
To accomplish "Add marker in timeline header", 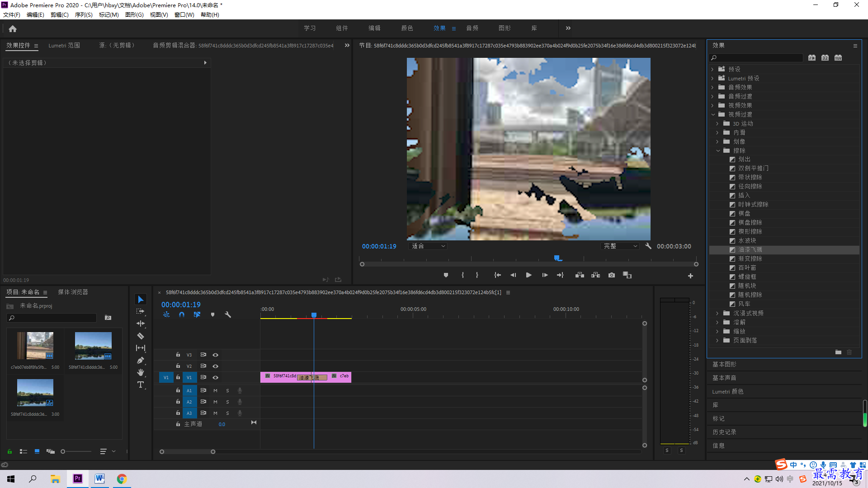I will pyautogui.click(x=212, y=314).
